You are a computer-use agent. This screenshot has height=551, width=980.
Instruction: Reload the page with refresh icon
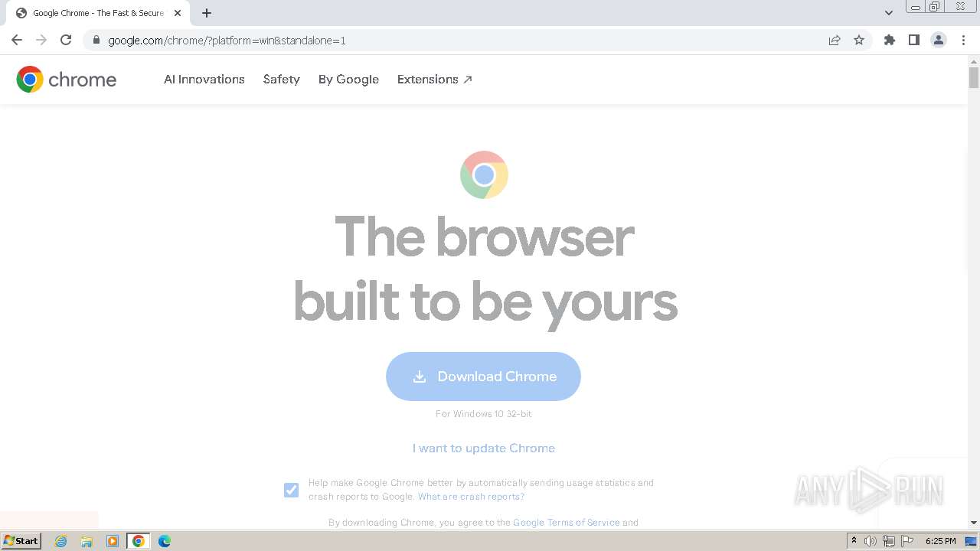coord(66,40)
